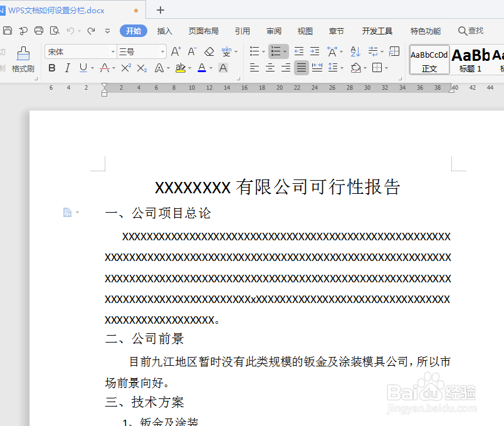
Task: Apply superscript formatting
Action: coord(127,67)
